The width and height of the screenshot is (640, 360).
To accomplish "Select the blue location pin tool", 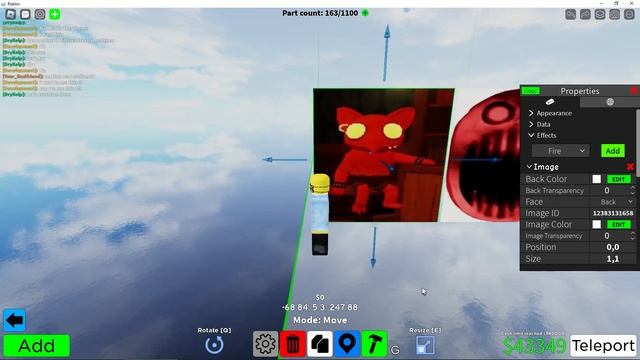I will [347, 344].
